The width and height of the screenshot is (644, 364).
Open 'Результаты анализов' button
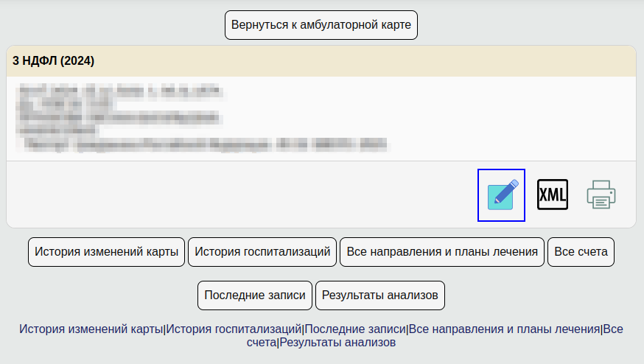380,295
